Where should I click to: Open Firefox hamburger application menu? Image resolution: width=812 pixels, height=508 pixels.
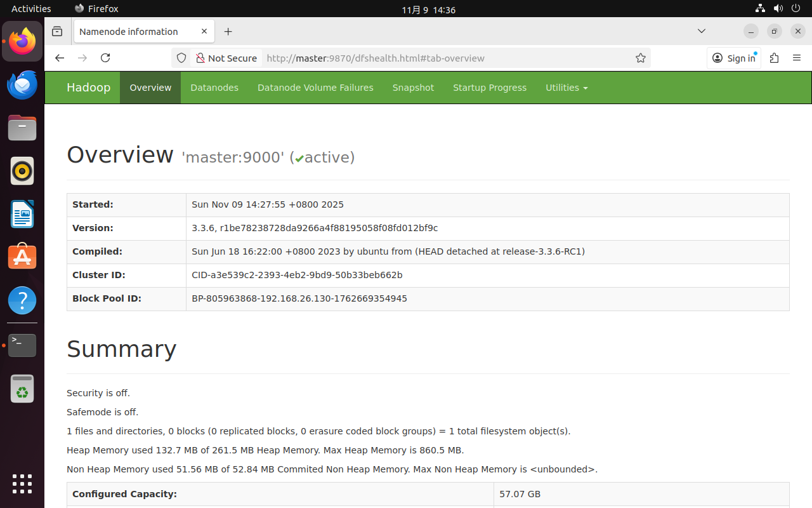point(797,58)
